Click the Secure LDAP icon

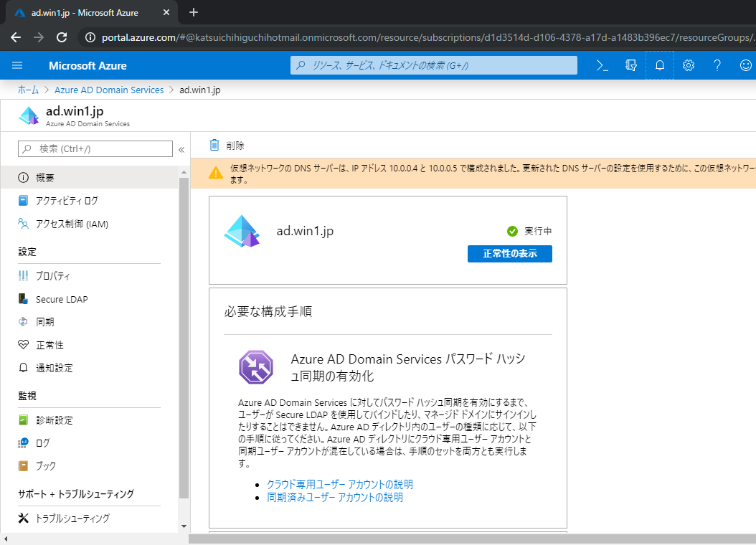23,299
